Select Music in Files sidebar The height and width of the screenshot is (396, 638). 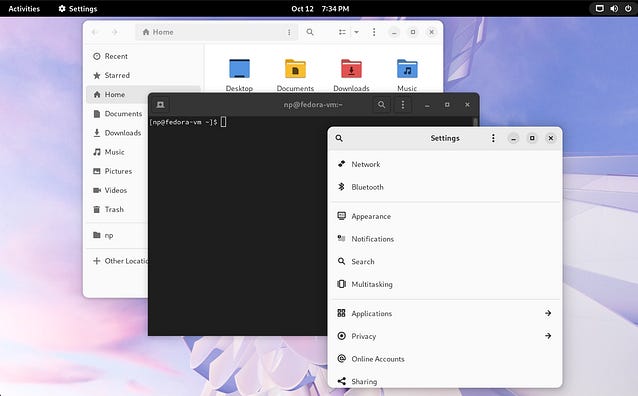tap(118, 152)
